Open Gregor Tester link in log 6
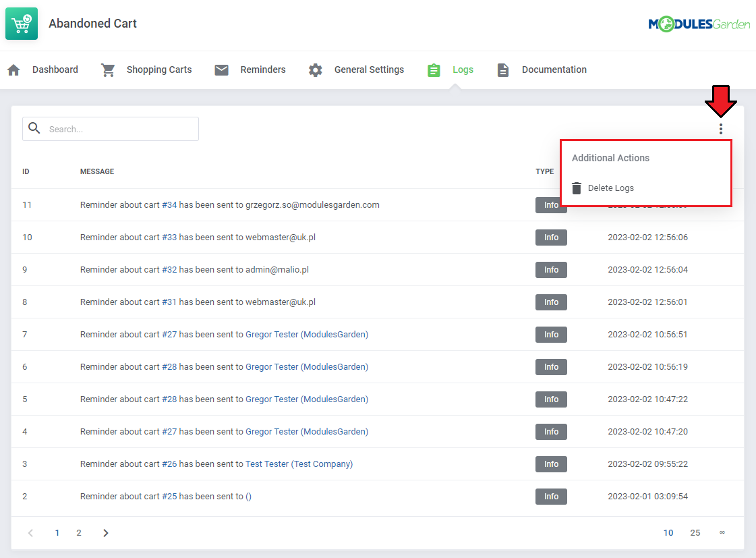This screenshot has height=558, width=756. coord(307,366)
